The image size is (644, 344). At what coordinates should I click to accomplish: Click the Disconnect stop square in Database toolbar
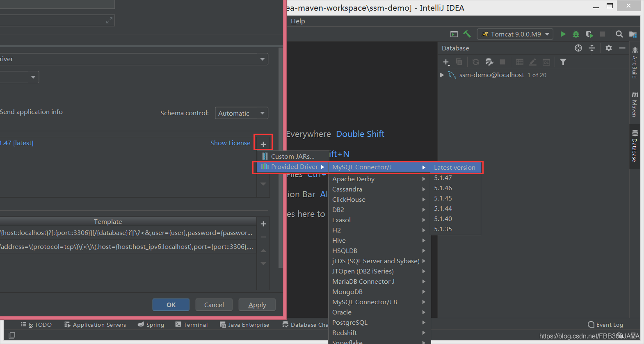click(x=502, y=62)
